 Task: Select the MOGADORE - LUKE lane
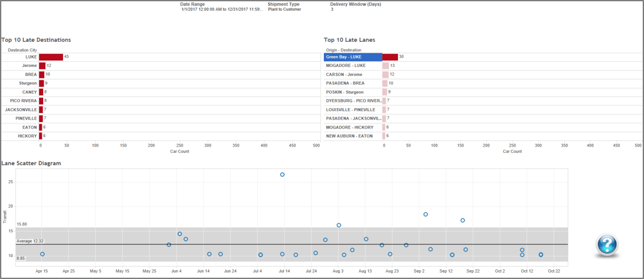346,66
